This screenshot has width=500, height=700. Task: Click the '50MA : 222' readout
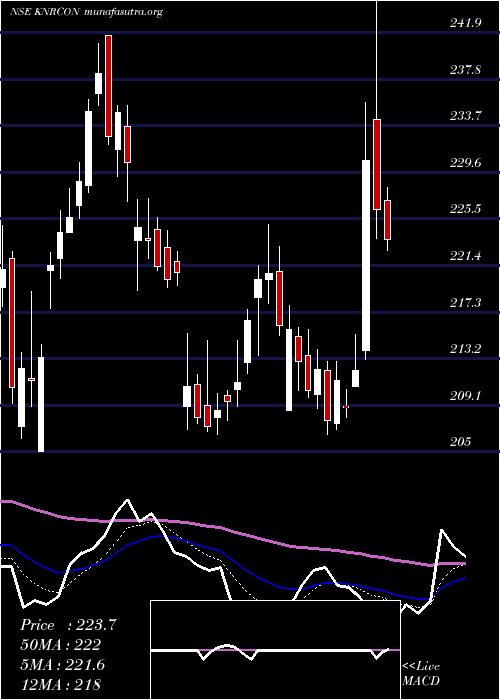pos(60,645)
